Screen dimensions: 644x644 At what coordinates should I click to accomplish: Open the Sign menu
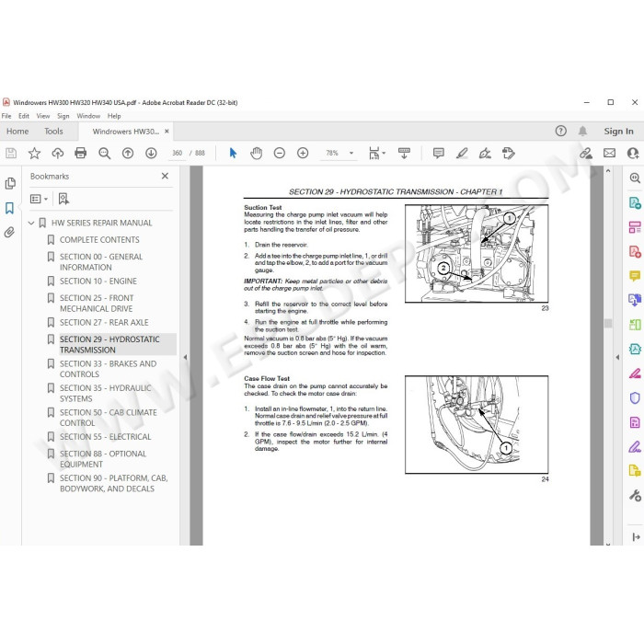click(x=63, y=116)
